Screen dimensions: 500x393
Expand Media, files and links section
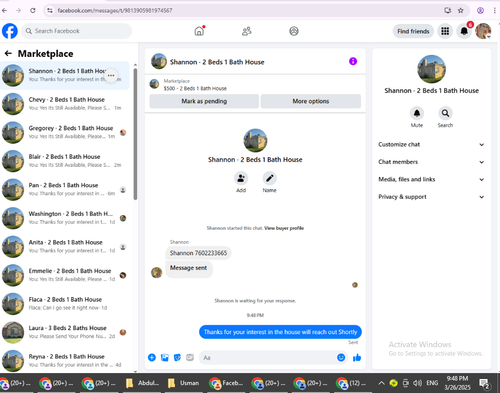coord(431,179)
